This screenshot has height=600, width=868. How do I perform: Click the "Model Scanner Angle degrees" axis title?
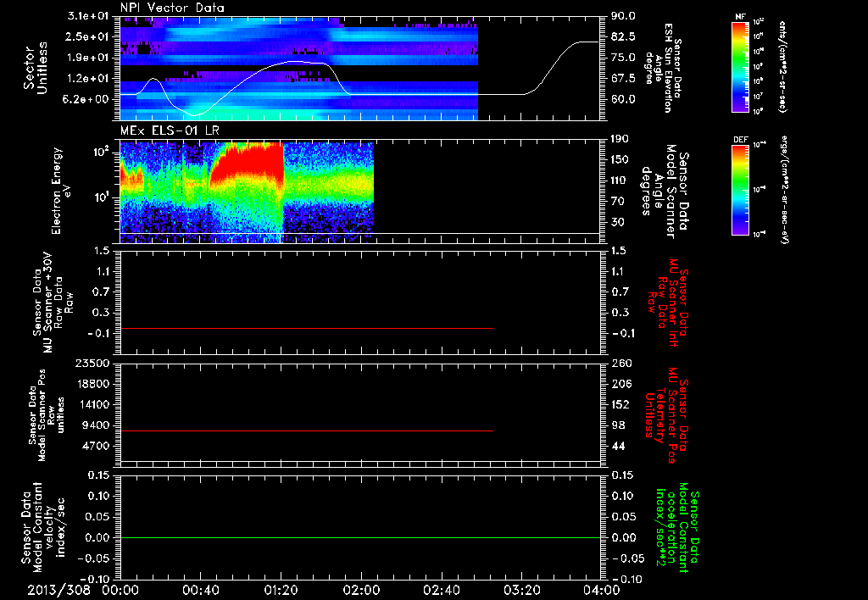[665, 192]
